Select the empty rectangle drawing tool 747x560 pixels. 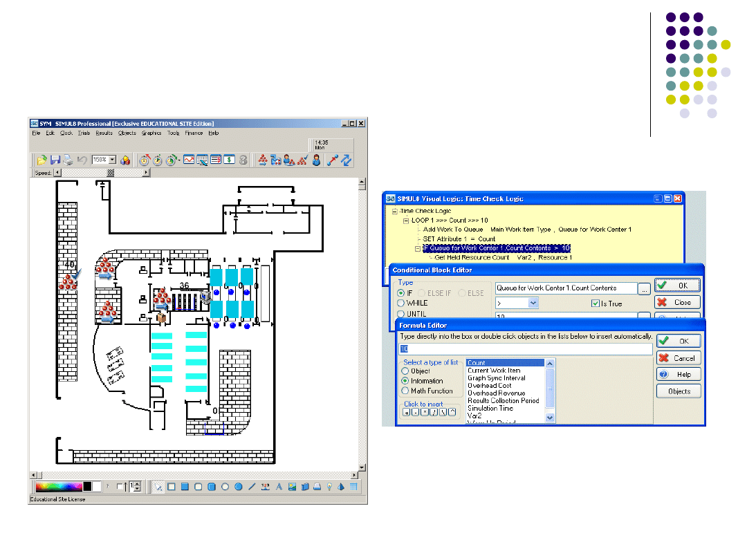coord(172,487)
